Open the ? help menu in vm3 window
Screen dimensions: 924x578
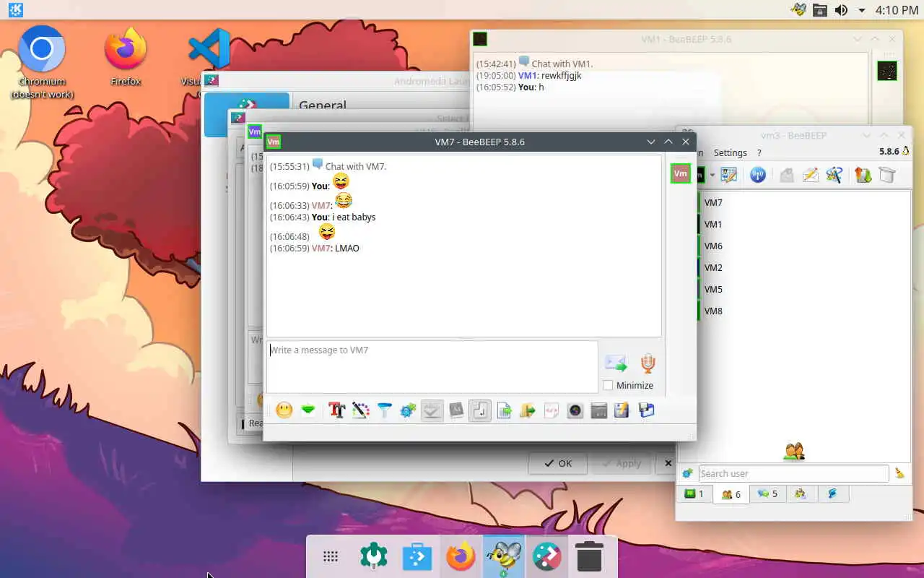click(x=759, y=152)
